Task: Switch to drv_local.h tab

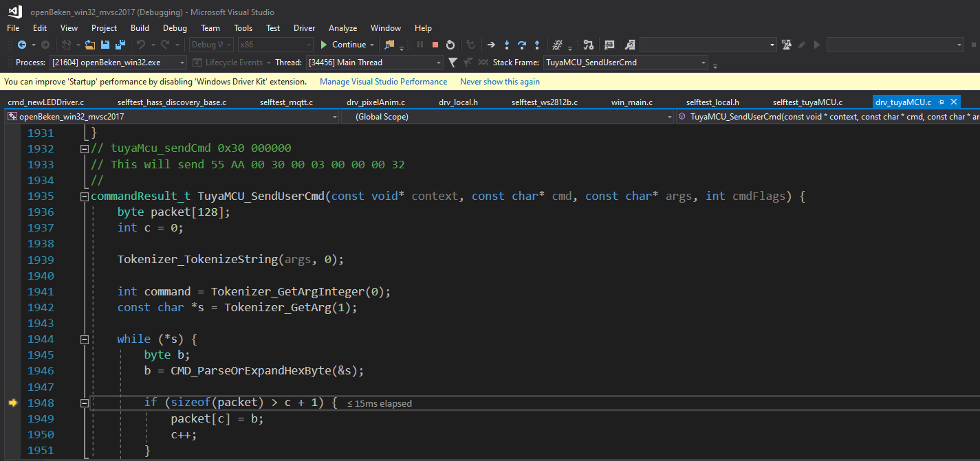Action: click(x=458, y=102)
